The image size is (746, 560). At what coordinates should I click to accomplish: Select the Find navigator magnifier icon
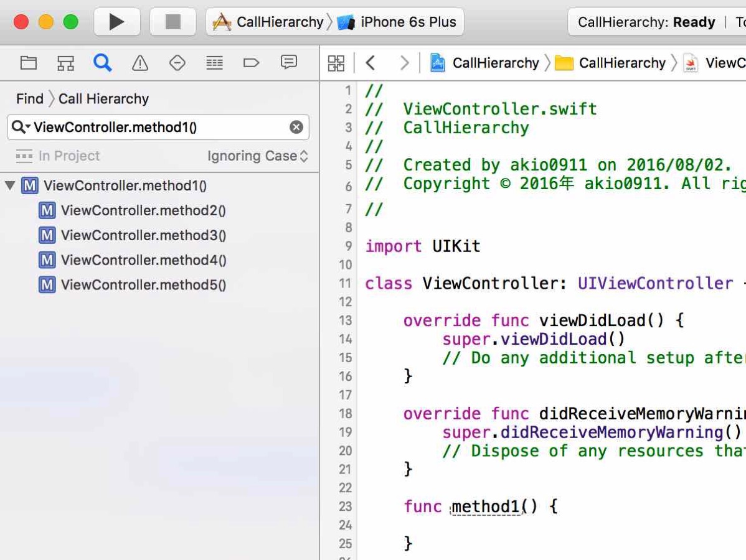tap(103, 63)
